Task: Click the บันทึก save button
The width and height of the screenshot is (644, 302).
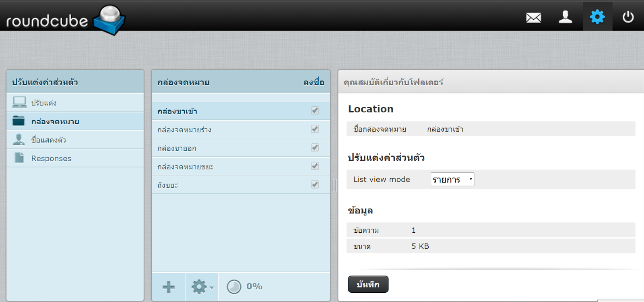Action: (x=368, y=284)
